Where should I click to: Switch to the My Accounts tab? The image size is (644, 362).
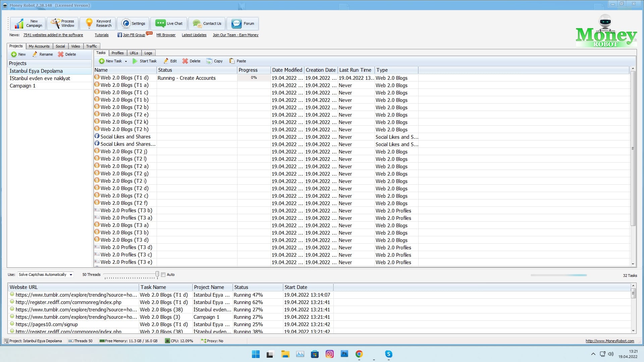tap(39, 46)
